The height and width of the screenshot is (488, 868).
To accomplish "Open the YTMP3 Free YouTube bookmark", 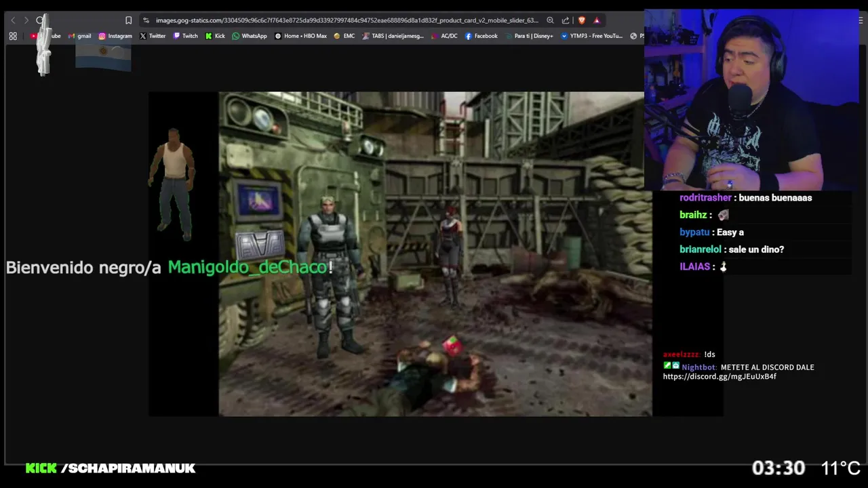I will [x=591, y=36].
